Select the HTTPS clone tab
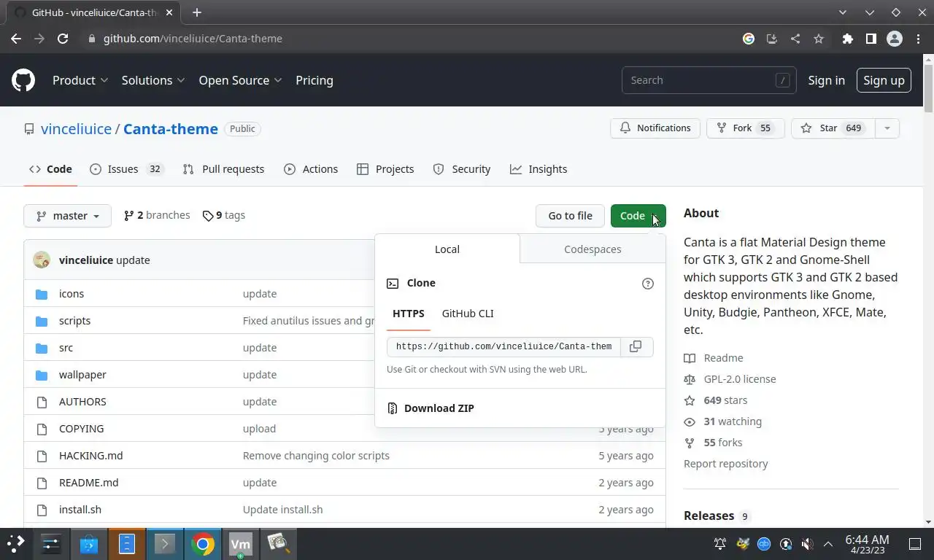The height and width of the screenshot is (560, 934). coord(409,314)
